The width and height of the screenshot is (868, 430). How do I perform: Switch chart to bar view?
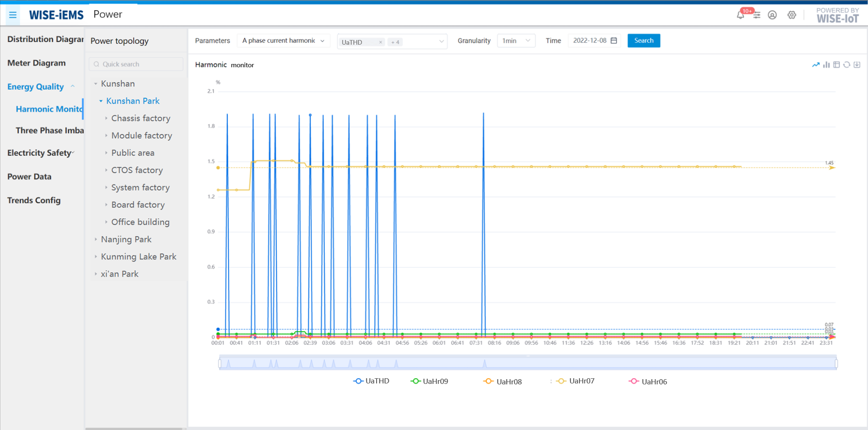click(826, 65)
